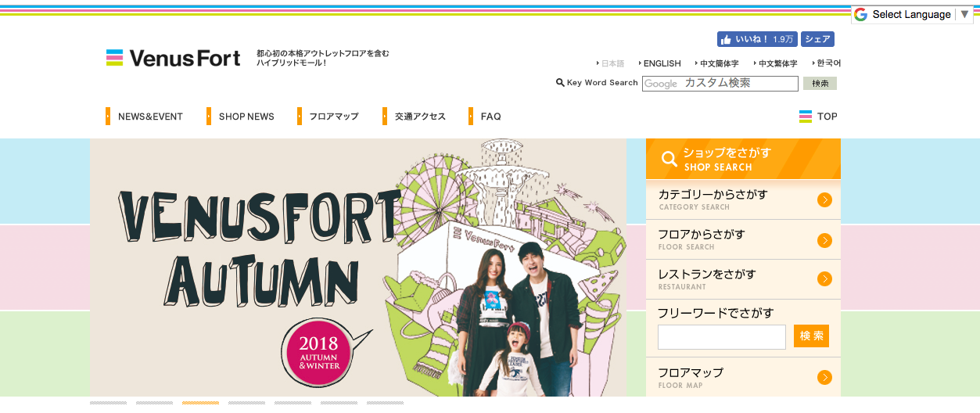Click the フリーワードでさがす label

click(716, 313)
